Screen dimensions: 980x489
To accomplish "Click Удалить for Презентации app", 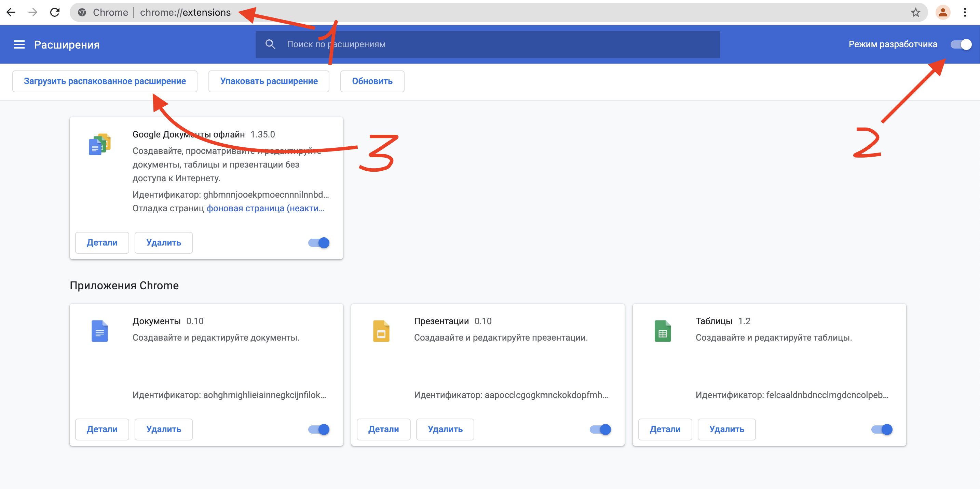I will pos(445,429).
